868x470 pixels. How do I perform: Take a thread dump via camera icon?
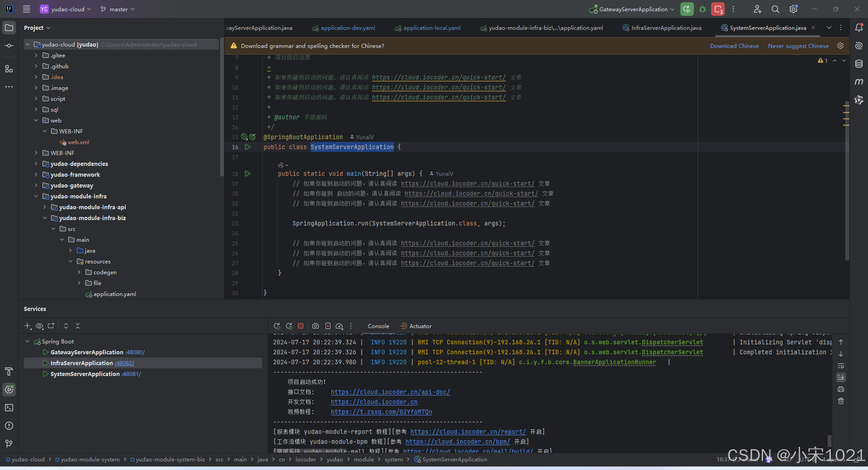(316, 326)
